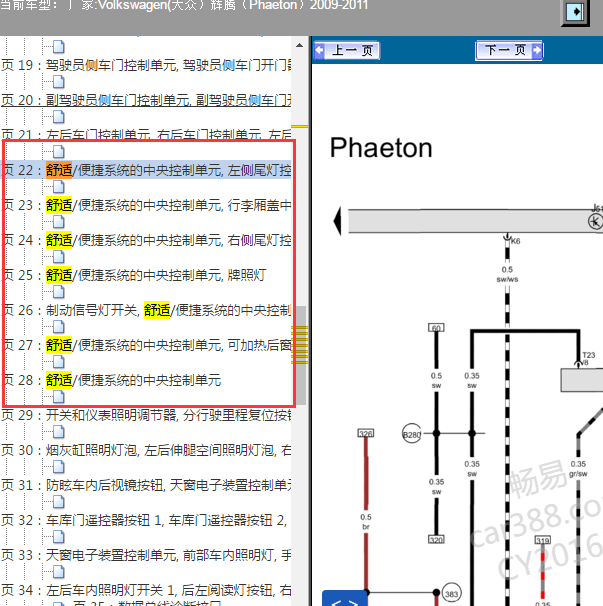Select page 27 可加热后窗 entry
Viewport: 603px width, 606px height.
pyautogui.click(x=146, y=345)
